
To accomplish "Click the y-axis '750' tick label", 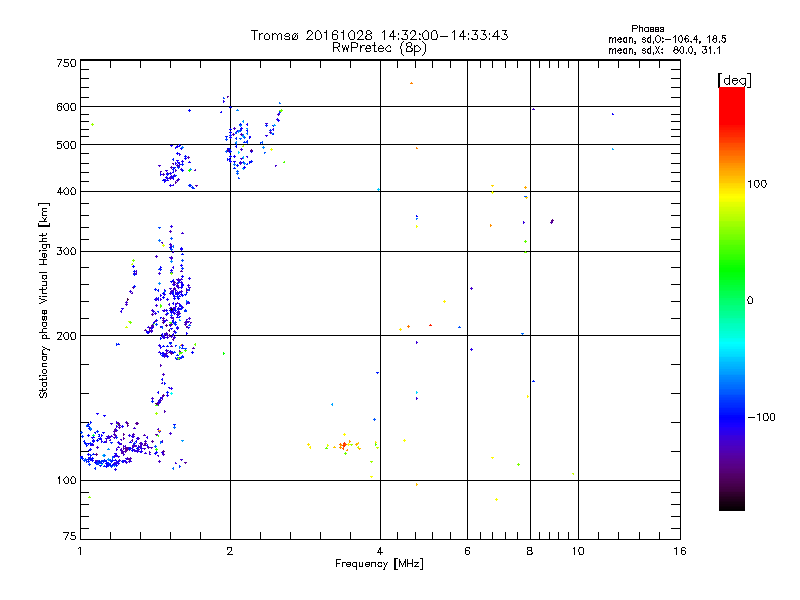I will 66,63.
